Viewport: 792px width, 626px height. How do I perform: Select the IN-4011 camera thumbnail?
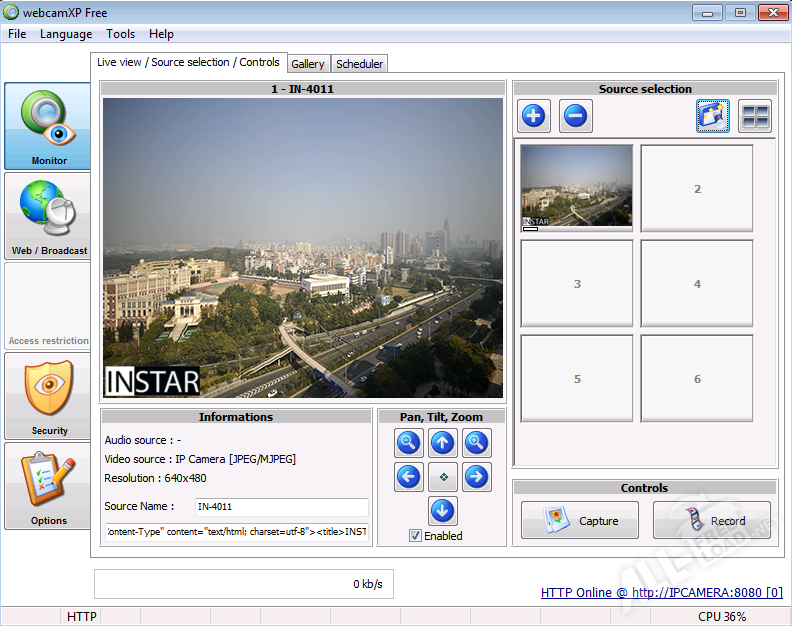tap(577, 187)
